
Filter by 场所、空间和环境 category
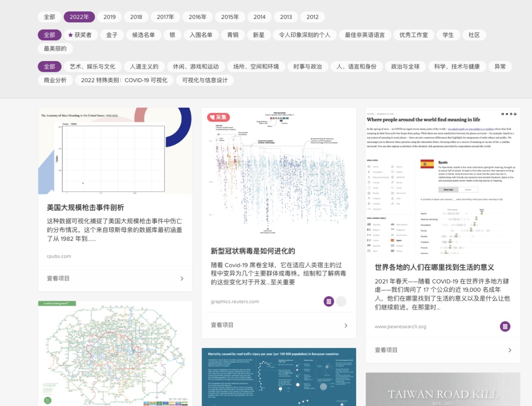tap(256, 66)
